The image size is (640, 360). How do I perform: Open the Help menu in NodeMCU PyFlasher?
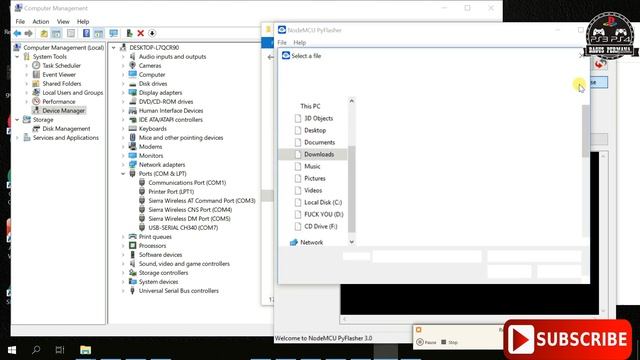(x=300, y=42)
